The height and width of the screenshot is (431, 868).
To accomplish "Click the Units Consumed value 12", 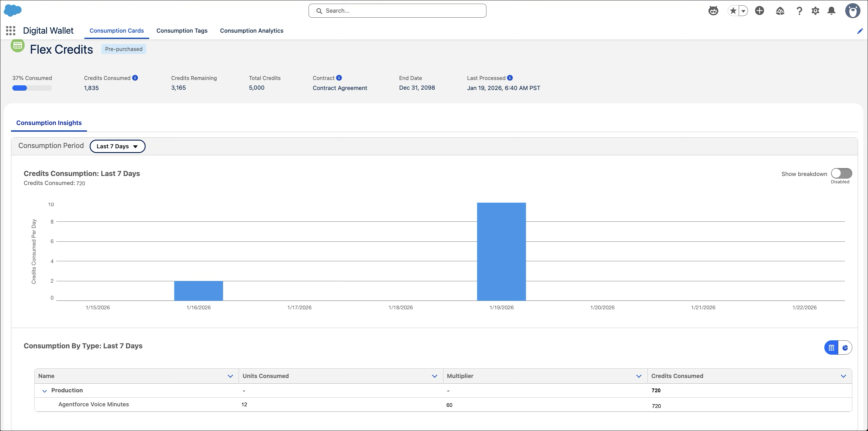I will (244, 404).
